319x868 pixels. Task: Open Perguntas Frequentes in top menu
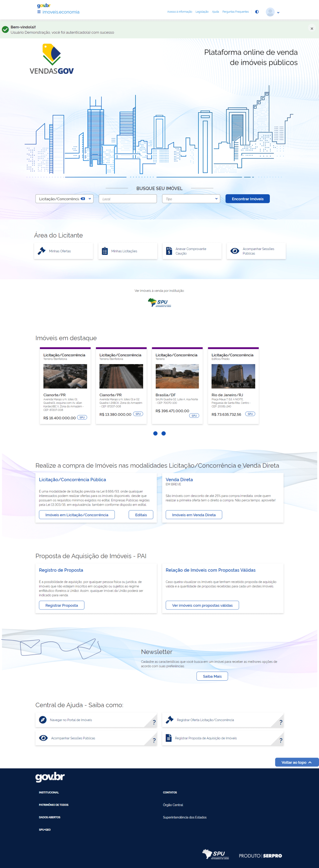pos(236,12)
